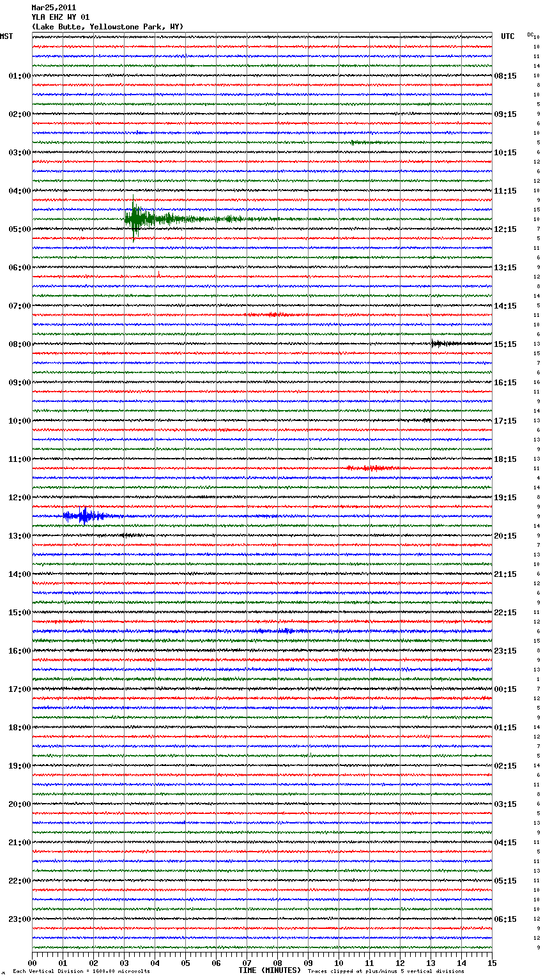543x980 pixels.
Task: Click the 19:15 UTC time label
Action: coord(505,498)
